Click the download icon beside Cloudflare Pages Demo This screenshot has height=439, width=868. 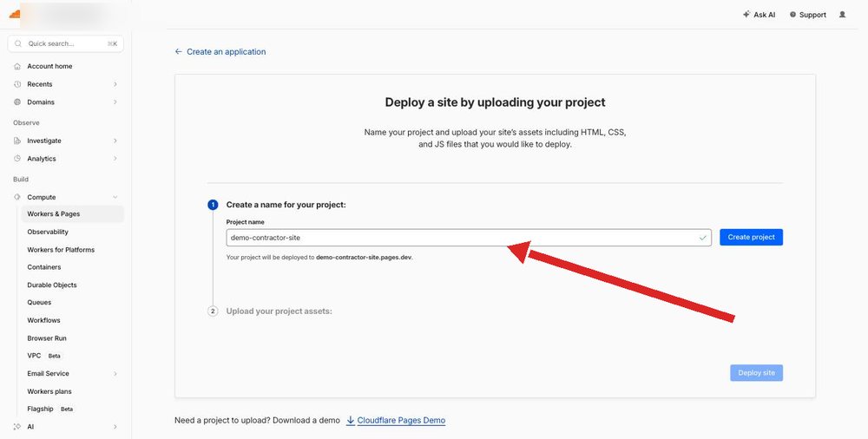pyautogui.click(x=351, y=420)
